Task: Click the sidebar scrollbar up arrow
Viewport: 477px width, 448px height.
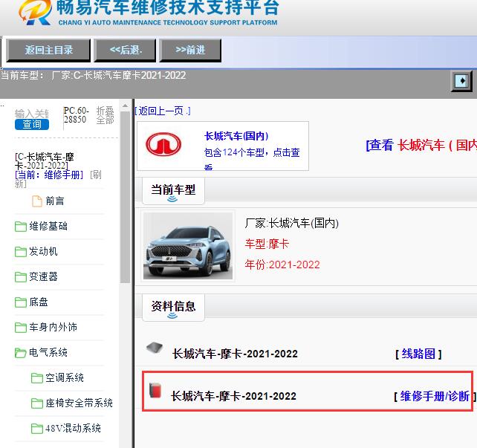Action: point(125,105)
